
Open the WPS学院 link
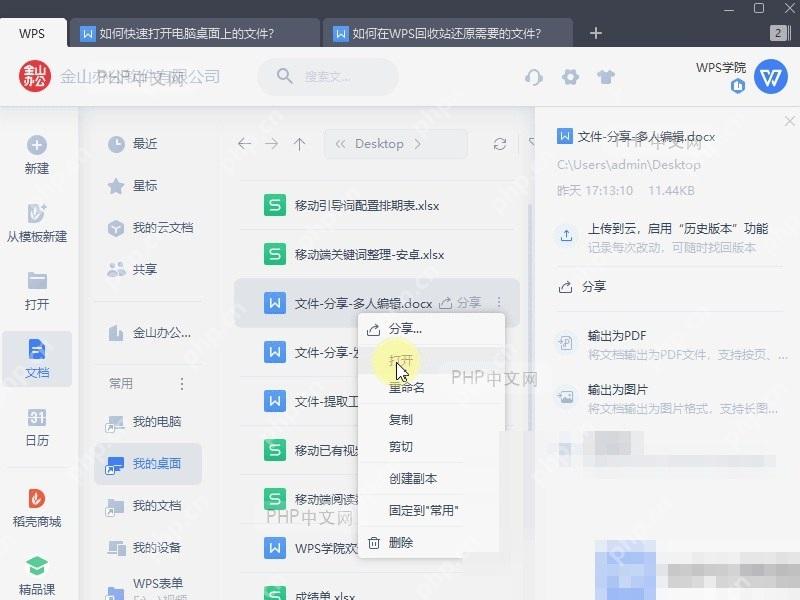point(720,68)
